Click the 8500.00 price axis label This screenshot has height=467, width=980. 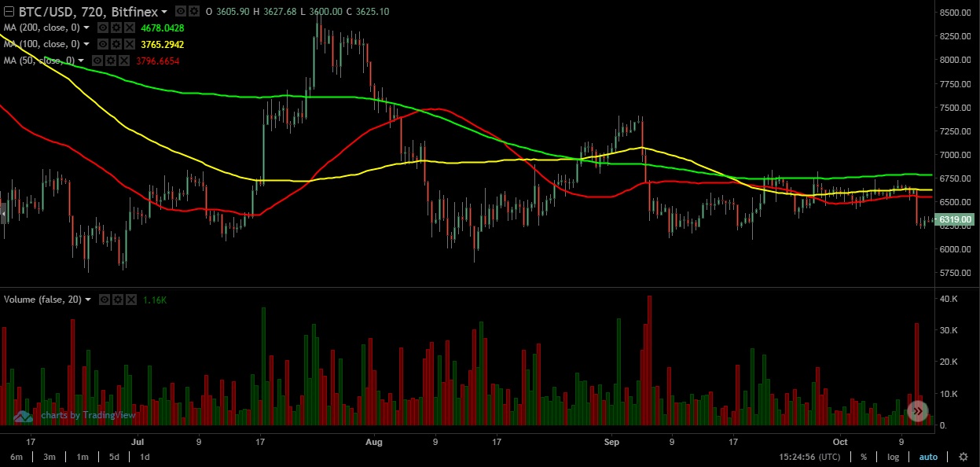pos(956,13)
